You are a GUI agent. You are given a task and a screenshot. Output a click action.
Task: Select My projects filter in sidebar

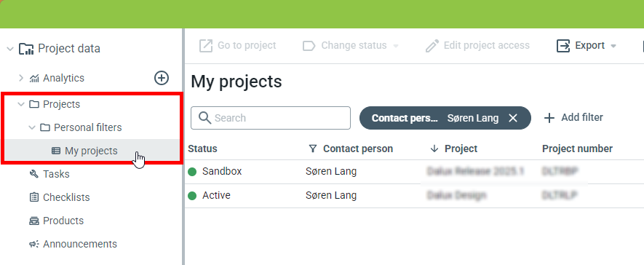pos(91,151)
